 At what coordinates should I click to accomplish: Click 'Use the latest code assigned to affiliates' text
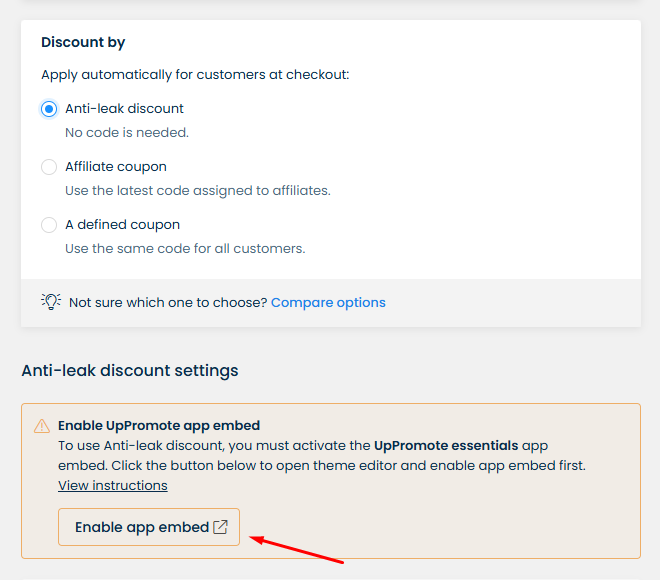(x=197, y=190)
